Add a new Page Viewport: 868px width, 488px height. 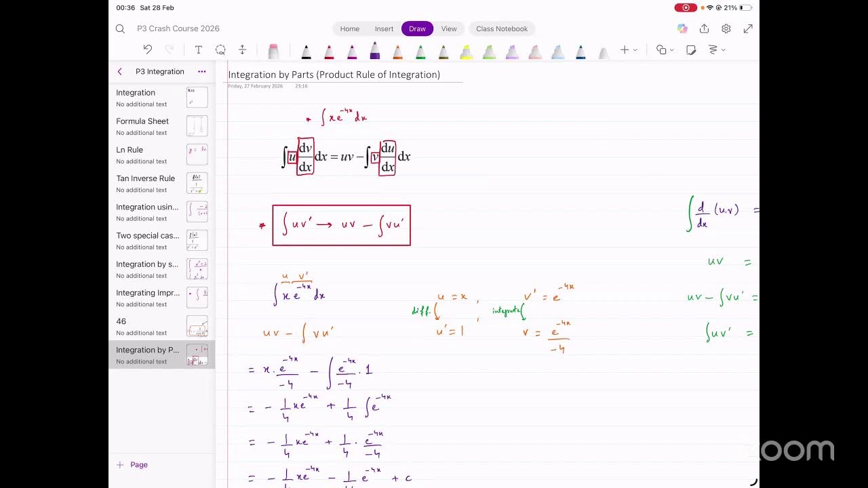click(x=132, y=465)
